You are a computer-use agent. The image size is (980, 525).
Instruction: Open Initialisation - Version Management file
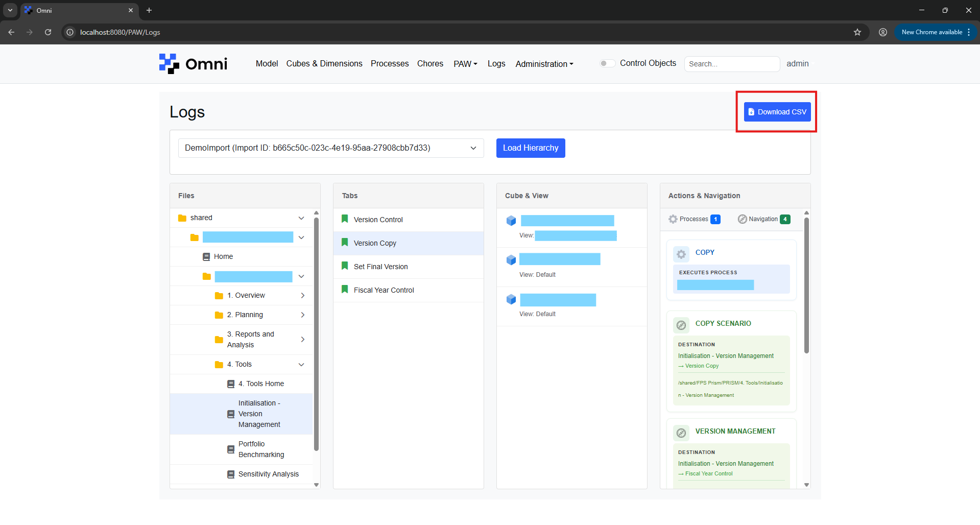[x=241, y=414]
